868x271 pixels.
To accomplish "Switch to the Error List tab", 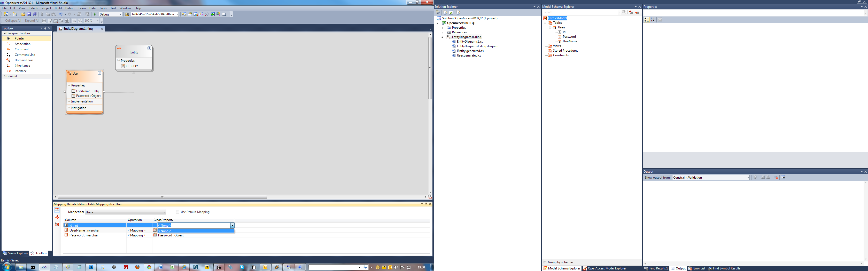I will coord(696,268).
